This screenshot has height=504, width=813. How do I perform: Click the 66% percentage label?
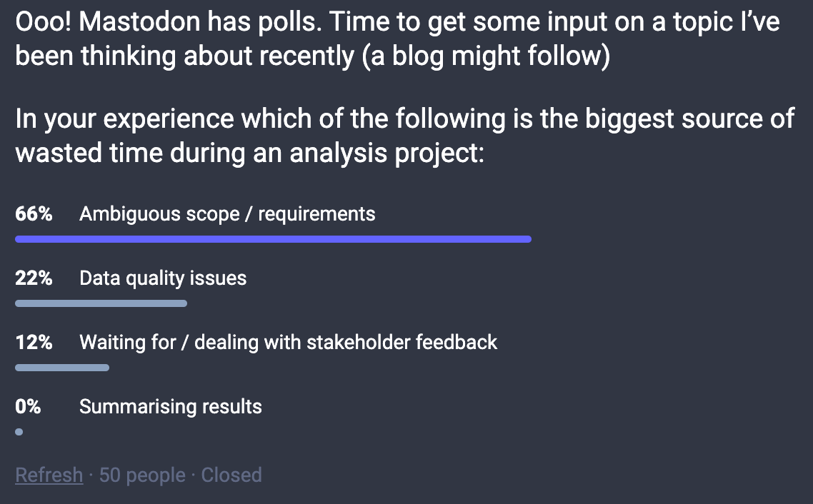coord(34,214)
